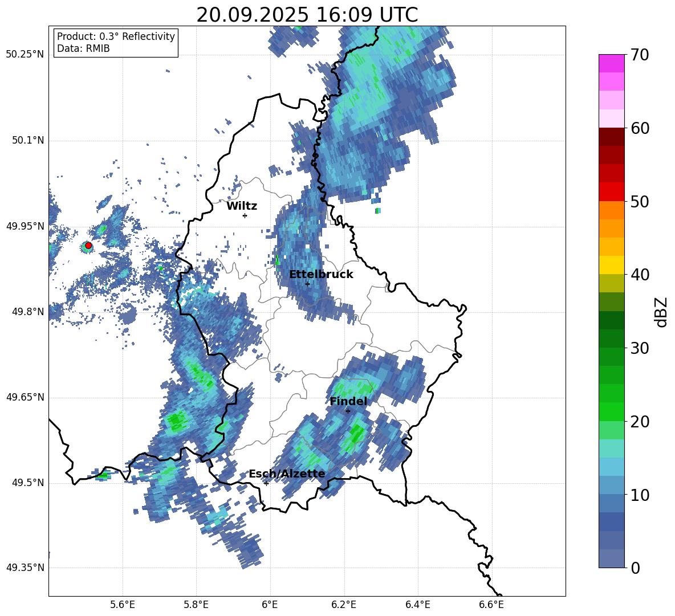The width and height of the screenshot is (675, 616).
Task: Click the 50 tick on the colorbar
Action: pos(640,201)
